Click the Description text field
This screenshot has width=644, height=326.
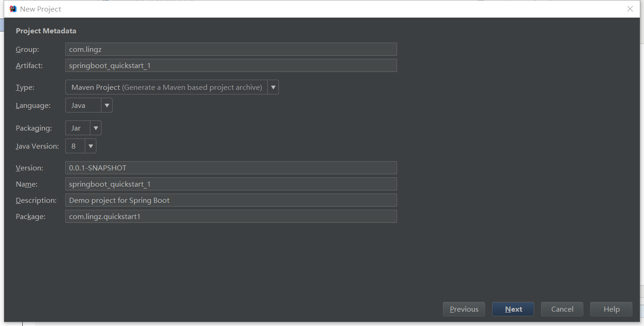point(231,200)
